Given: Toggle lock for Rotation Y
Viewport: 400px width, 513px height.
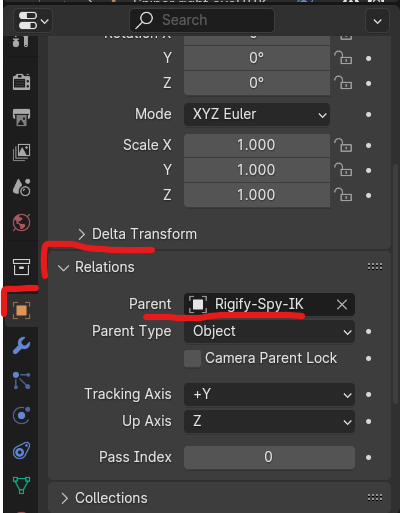Looking at the screenshot, I should point(343,58).
